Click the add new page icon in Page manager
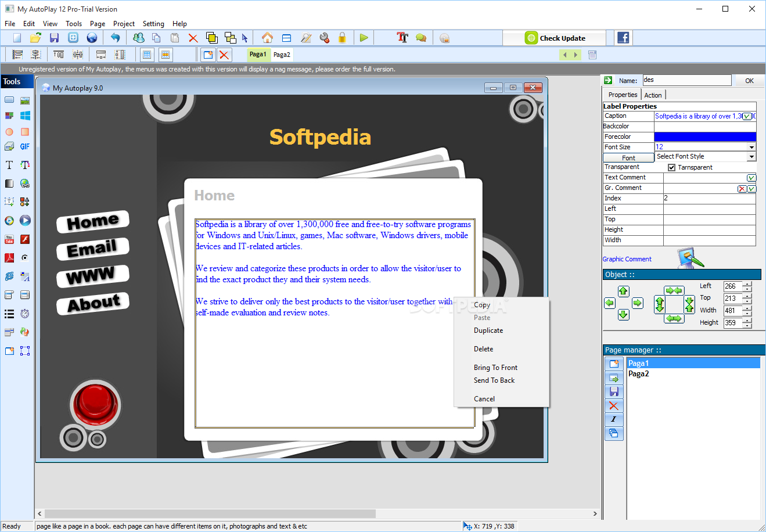 tap(614, 364)
